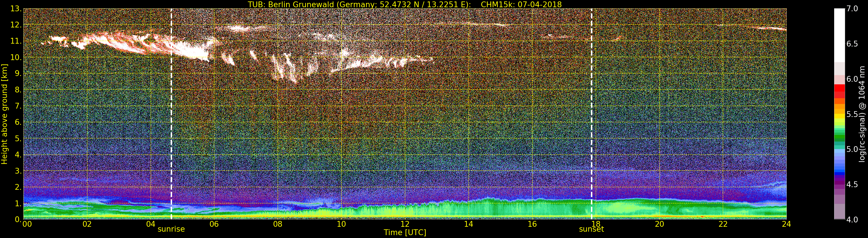Viewport: 868px width, 238px height.
Task: Click the white top of the colorbar
Action: click(x=839, y=35)
